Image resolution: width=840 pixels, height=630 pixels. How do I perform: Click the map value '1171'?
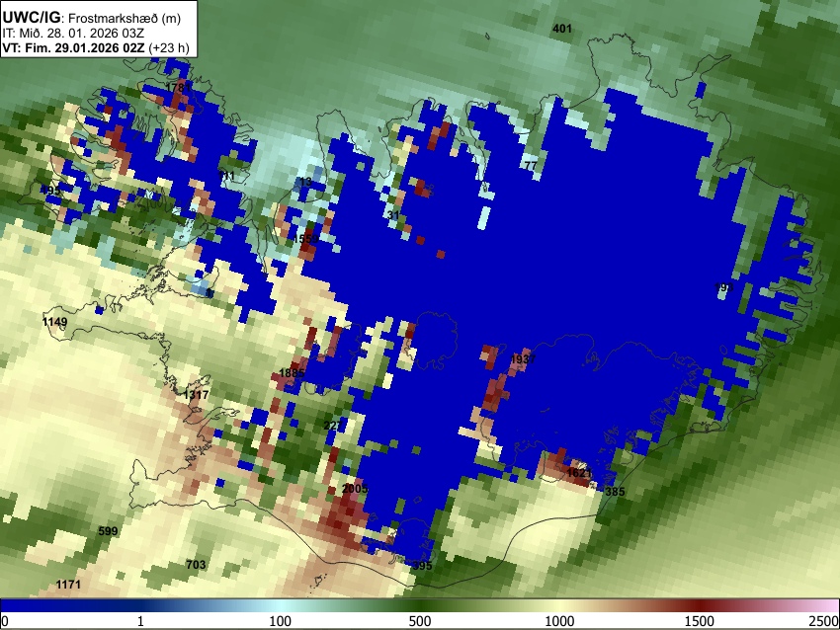(x=68, y=585)
